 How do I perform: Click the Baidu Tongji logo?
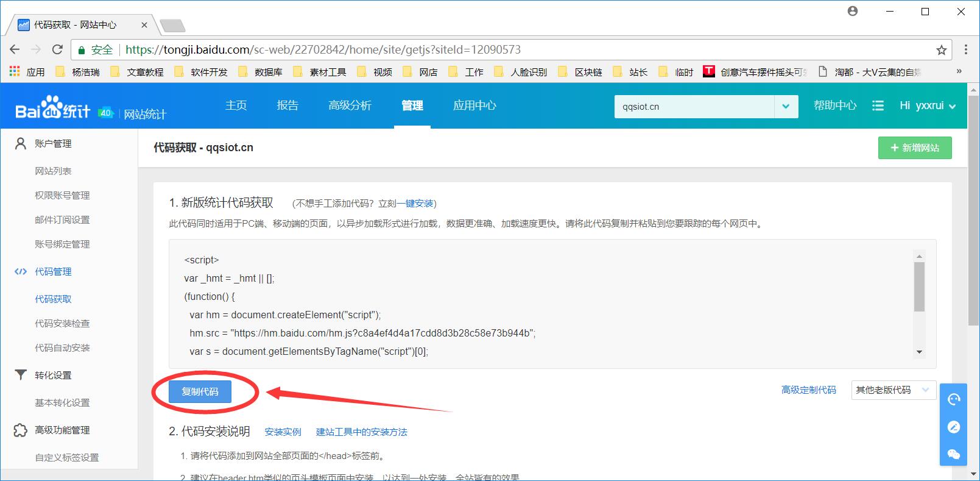tap(53, 109)
